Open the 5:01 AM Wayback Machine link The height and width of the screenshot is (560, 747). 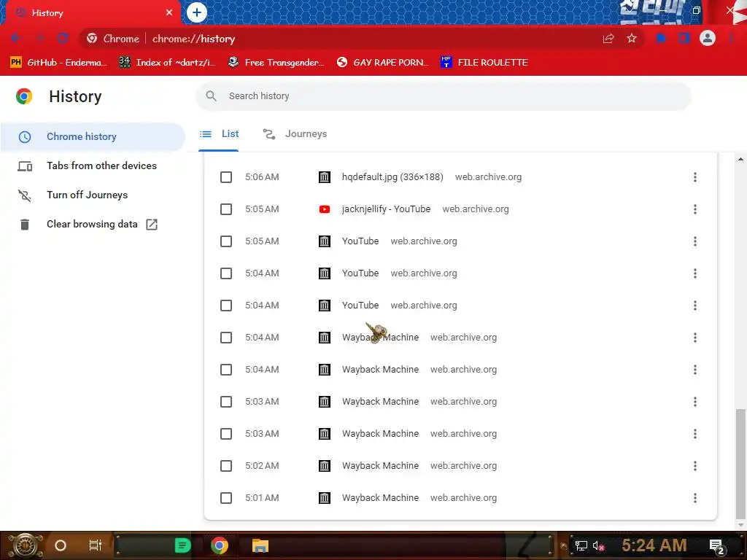click(x=380, y=497)
